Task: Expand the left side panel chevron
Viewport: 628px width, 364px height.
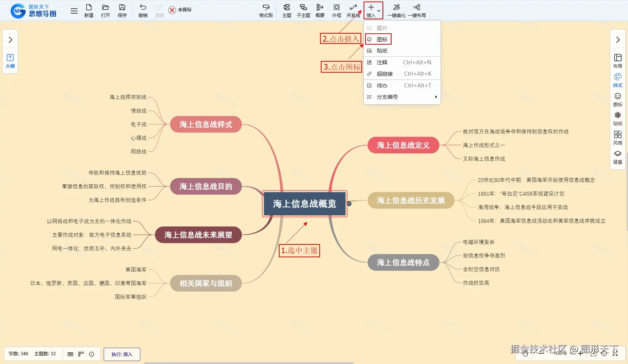Action: click(10, 40)
